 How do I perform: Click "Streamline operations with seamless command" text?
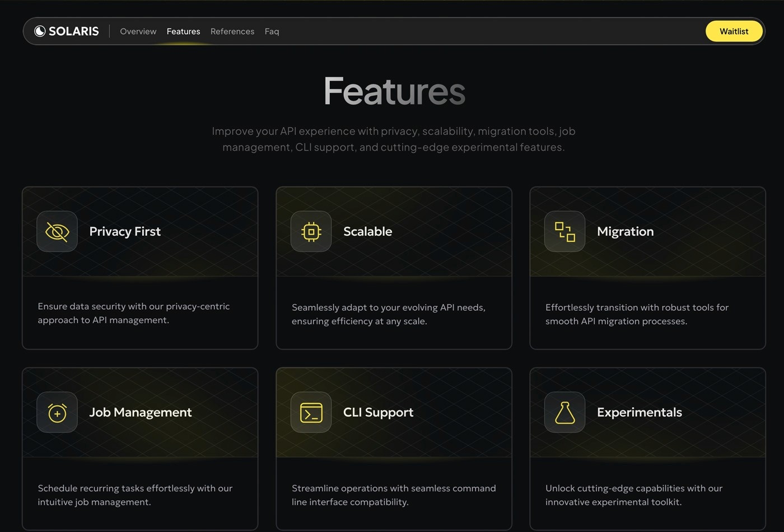click(394, 495)
